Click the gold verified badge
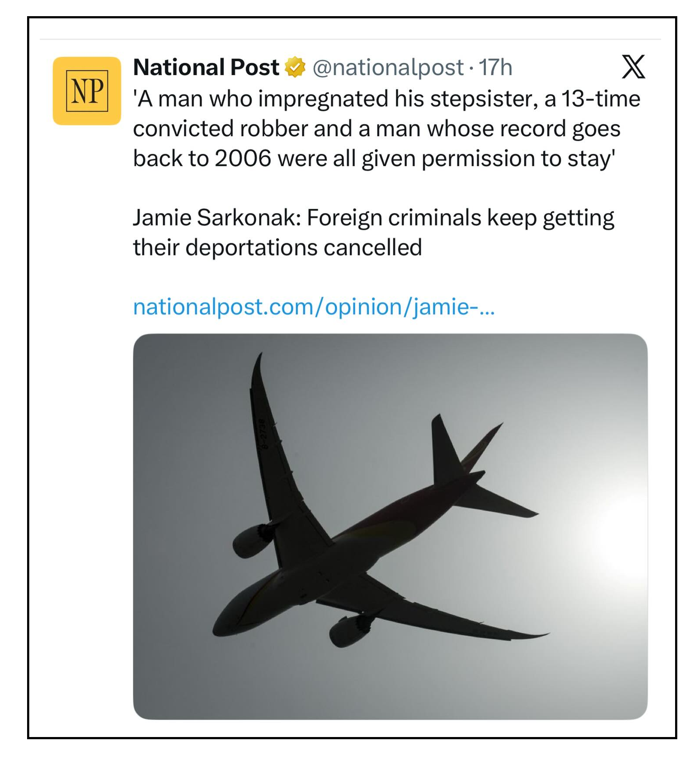Screen dimensions: 700x758 point(295,67)
